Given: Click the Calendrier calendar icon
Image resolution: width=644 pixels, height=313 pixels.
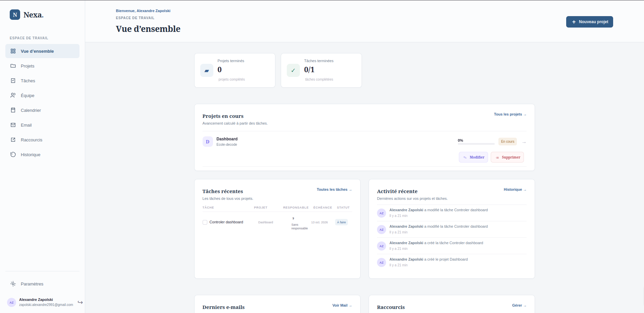Looking at the screenshot, I should coord(13,110).
